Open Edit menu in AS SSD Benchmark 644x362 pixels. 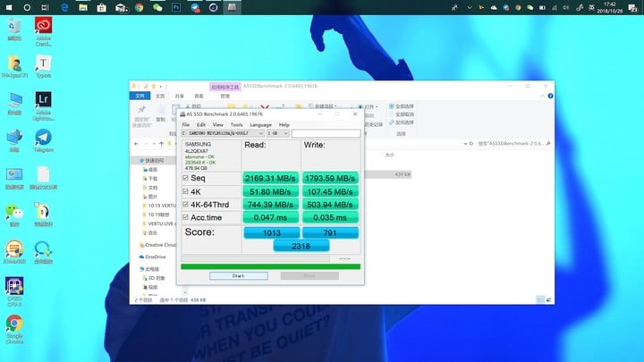(201, 125)
